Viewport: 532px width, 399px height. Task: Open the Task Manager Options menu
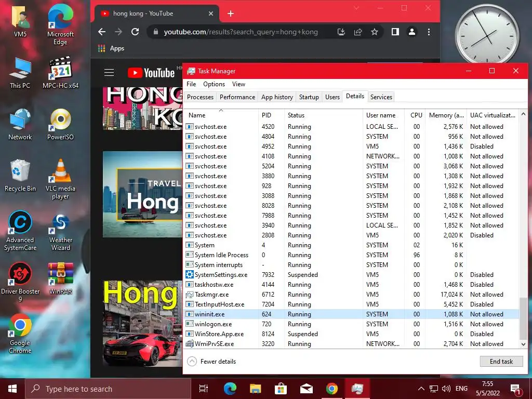(214, 84)
